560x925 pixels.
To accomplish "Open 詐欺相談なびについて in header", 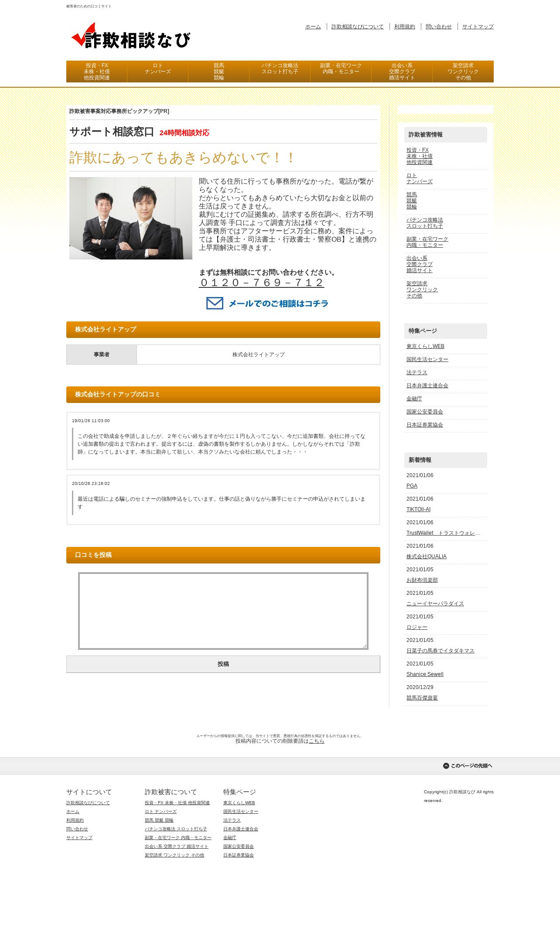I will click(x=358, y=27).
